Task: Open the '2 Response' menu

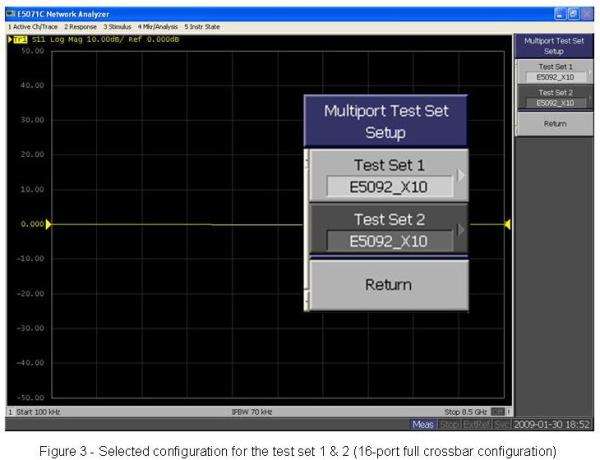Action: [x=80, y=27]
